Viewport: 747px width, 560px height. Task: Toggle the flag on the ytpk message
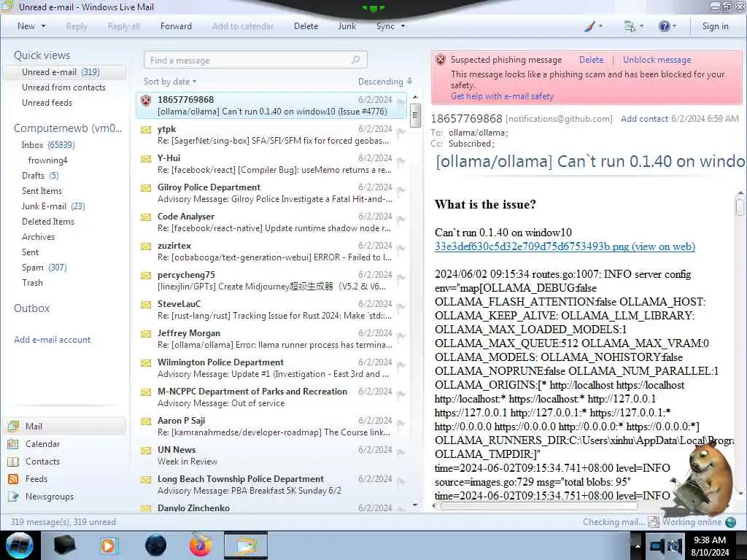click(400, 132)
